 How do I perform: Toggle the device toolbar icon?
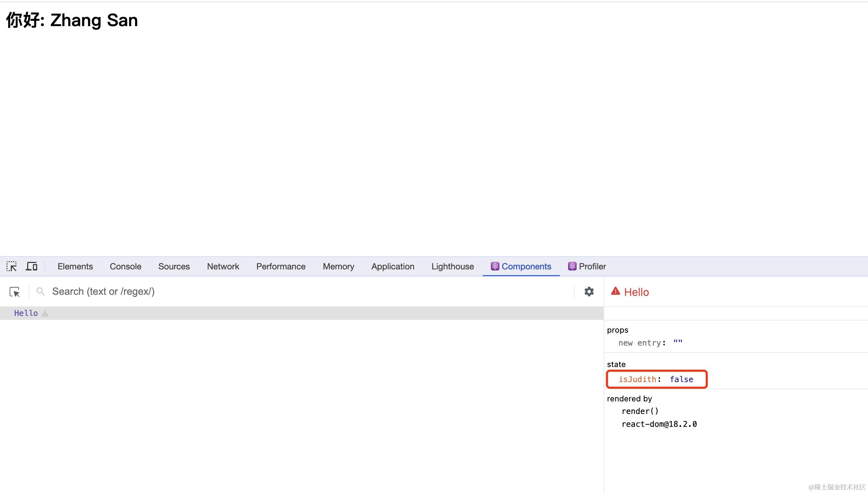tap(31, 266)
